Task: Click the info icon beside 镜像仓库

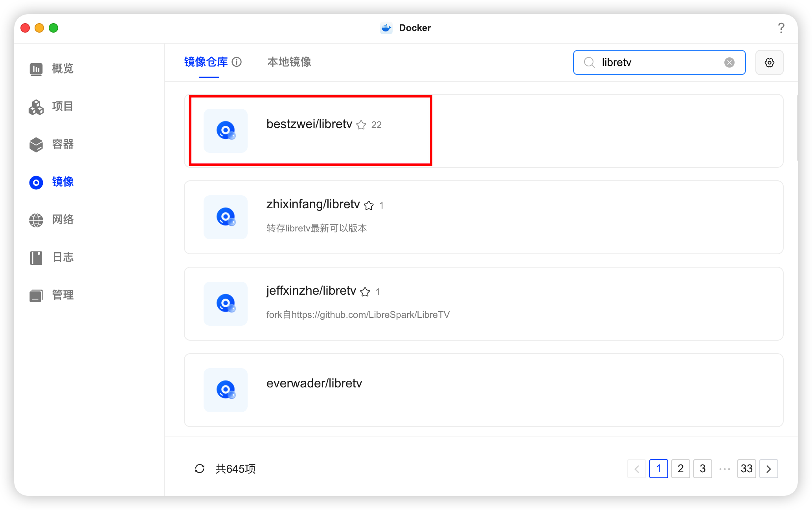Action: point(237,62)
